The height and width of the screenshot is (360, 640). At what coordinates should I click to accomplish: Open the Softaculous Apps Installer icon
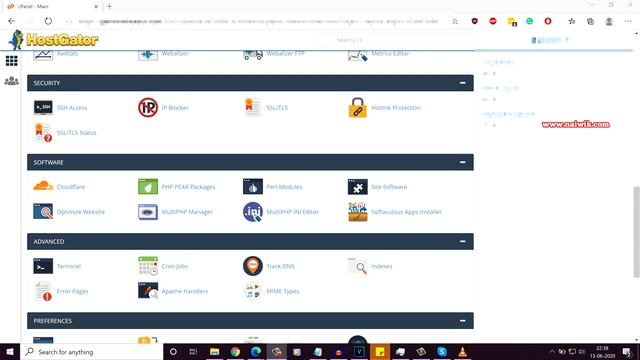[358, 212]
